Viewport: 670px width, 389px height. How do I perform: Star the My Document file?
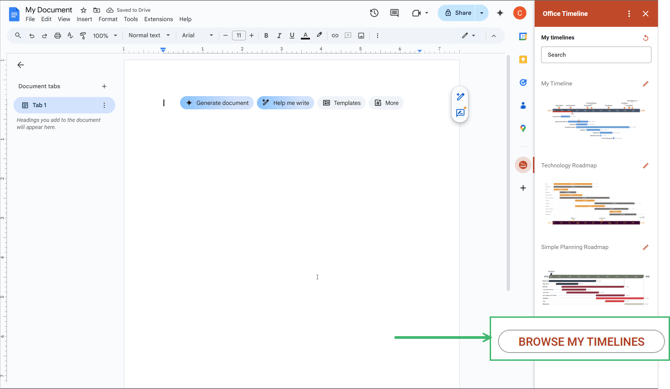coord(84,10)
